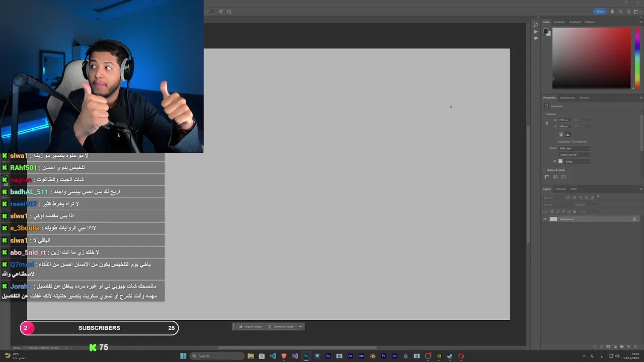Image resolution: width=644 pixels, height=362 pixels.
Task: Click the foreground color swatch in Color panel
Action: (x=546, y=31)
